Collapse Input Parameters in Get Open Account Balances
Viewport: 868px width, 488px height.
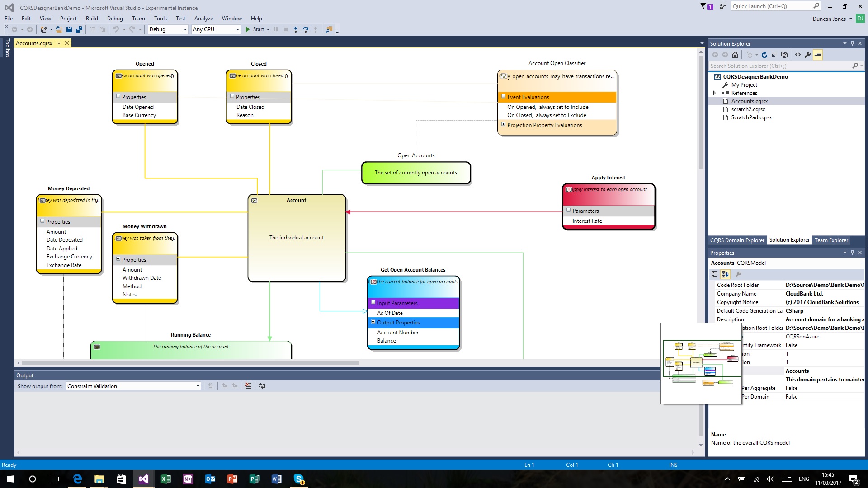click(373, 303)
